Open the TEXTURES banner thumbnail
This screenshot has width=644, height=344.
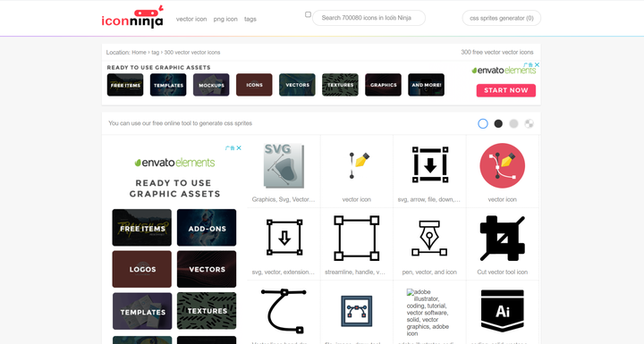click(x=340, y=85)
